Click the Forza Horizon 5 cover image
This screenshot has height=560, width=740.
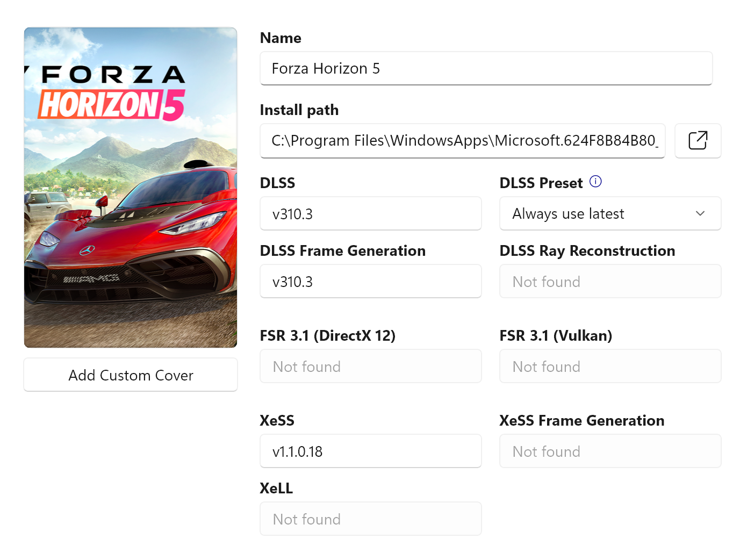point(131,188)
